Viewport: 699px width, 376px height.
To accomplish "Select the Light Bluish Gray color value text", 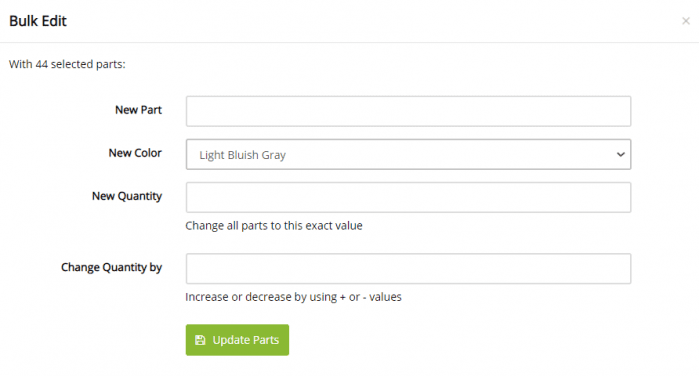I will 242,155.
